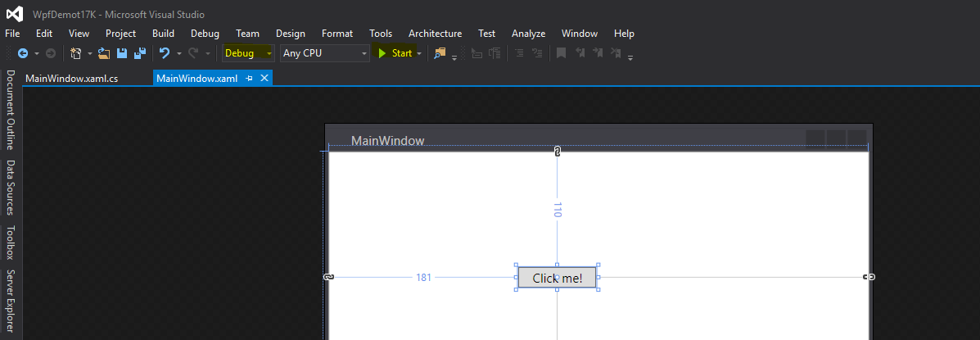Open the Architecture menu
980x340 pixels.
[x=435, y=34]
